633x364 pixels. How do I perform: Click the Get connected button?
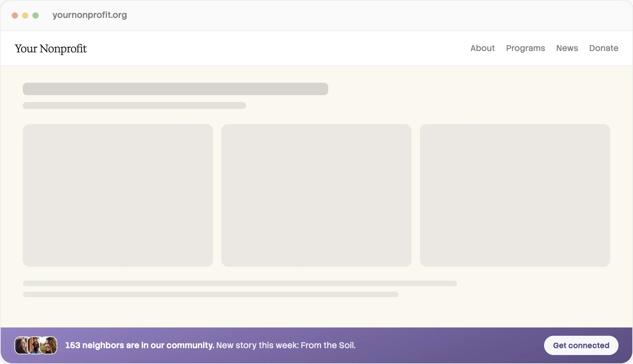coord(581,345)
